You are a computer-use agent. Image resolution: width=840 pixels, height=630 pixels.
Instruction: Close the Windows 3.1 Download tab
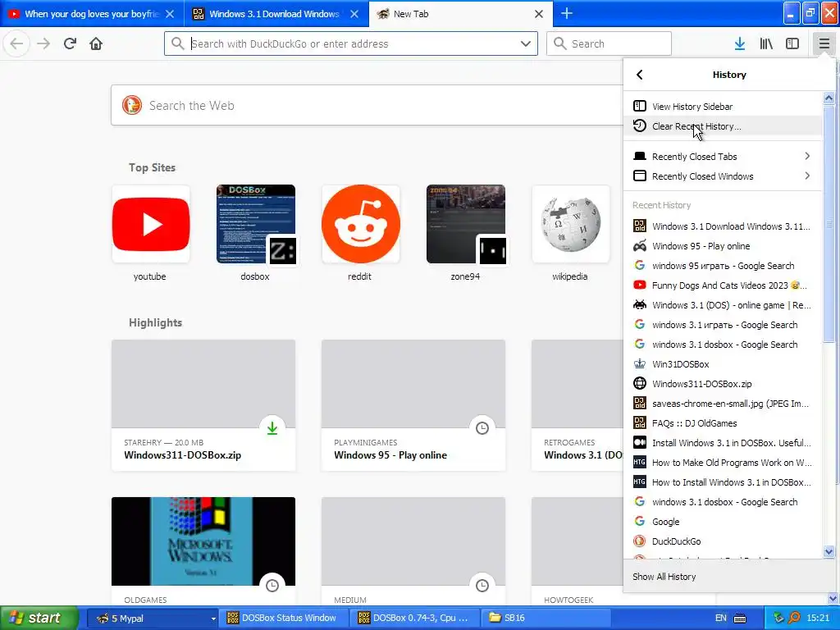click(354, 14)
